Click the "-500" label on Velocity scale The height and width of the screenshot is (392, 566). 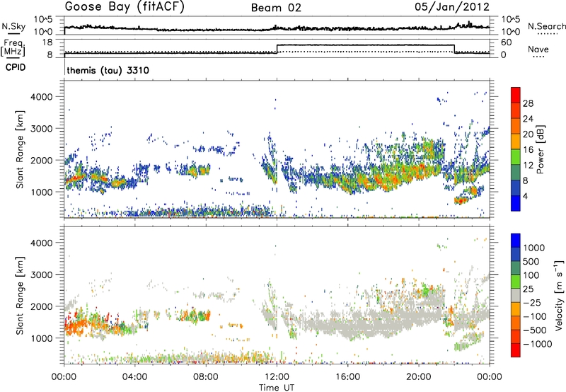(x=534, y=330)
